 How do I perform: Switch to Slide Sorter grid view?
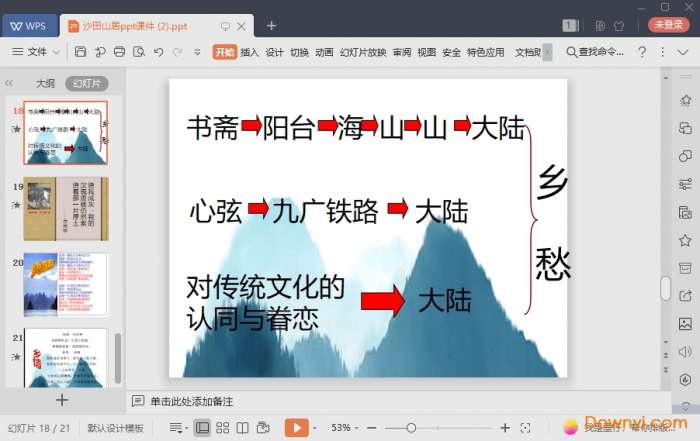click(222, 428)
